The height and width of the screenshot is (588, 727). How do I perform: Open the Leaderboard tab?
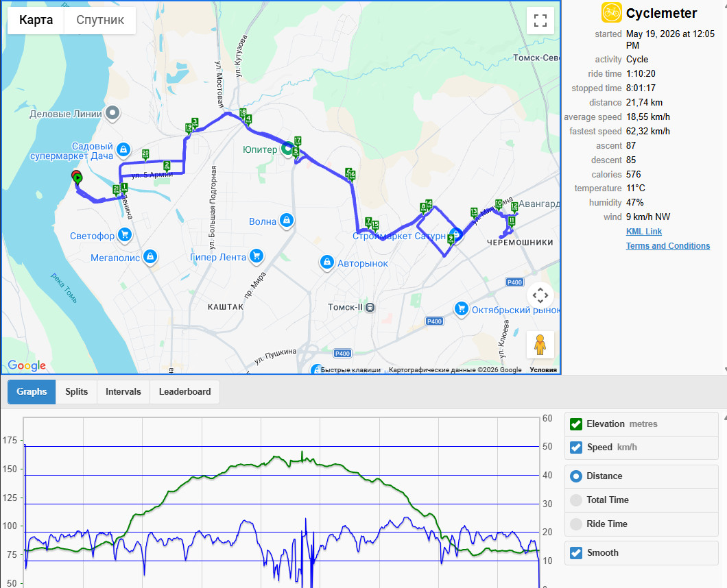(x=184, y=391)
